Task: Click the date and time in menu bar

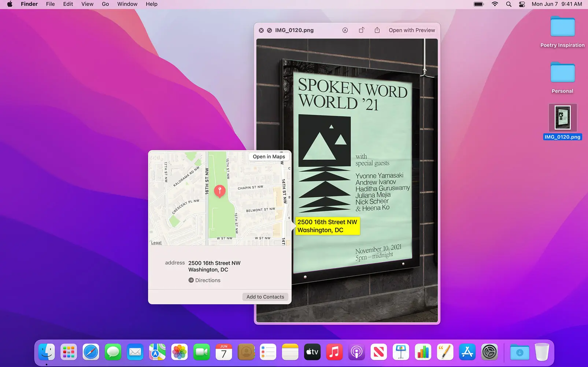Action: coord(557,4)
